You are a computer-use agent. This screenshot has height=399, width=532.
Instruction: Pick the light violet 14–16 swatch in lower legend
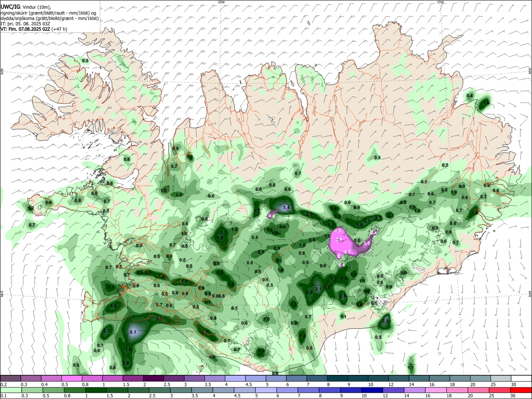tap(414, 390)
